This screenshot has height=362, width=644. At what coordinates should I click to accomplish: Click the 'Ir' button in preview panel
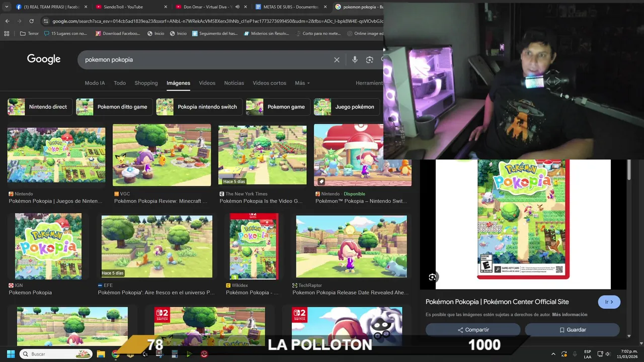click(x=609, y=302)
